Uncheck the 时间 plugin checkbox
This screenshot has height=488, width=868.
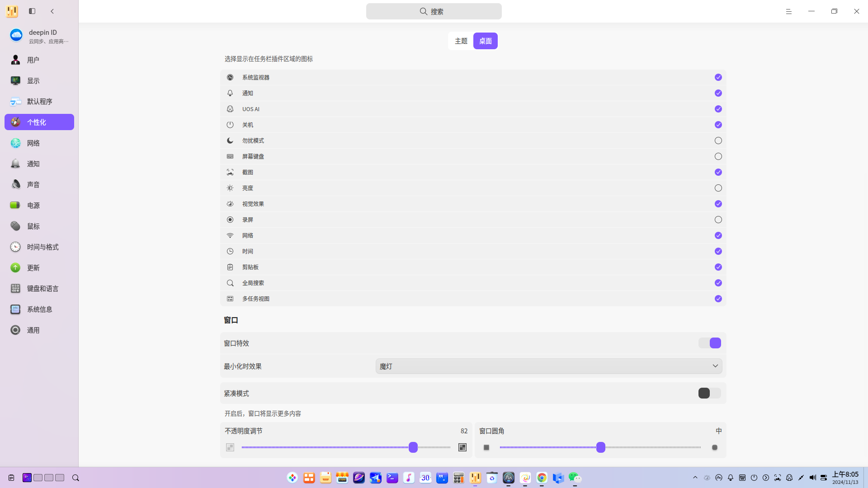[718, 251]
